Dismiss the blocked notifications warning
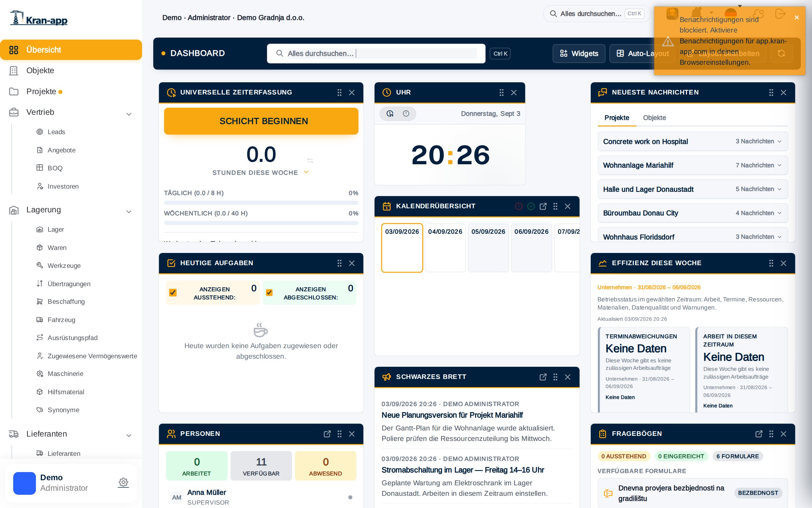Screen dimensions: 812x508 797,17
